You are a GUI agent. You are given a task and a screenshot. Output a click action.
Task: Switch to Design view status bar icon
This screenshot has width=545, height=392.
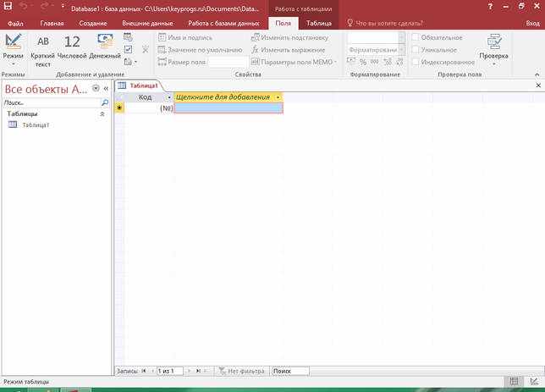click(x=534, y=382)
